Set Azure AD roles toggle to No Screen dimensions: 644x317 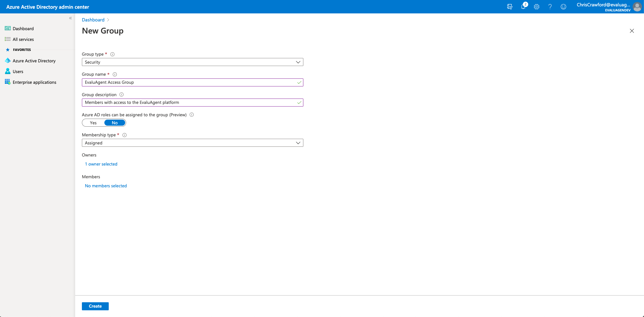pyautogui.click(x=115, y=123)
